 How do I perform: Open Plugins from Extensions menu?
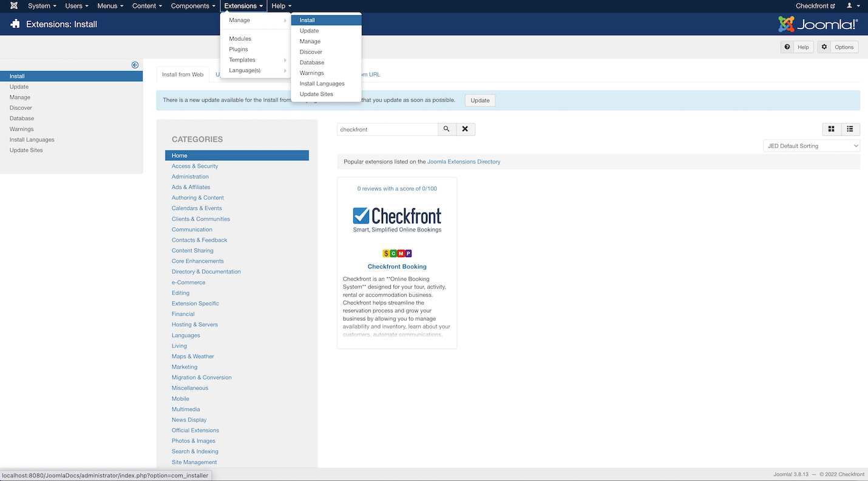(255, 49)
